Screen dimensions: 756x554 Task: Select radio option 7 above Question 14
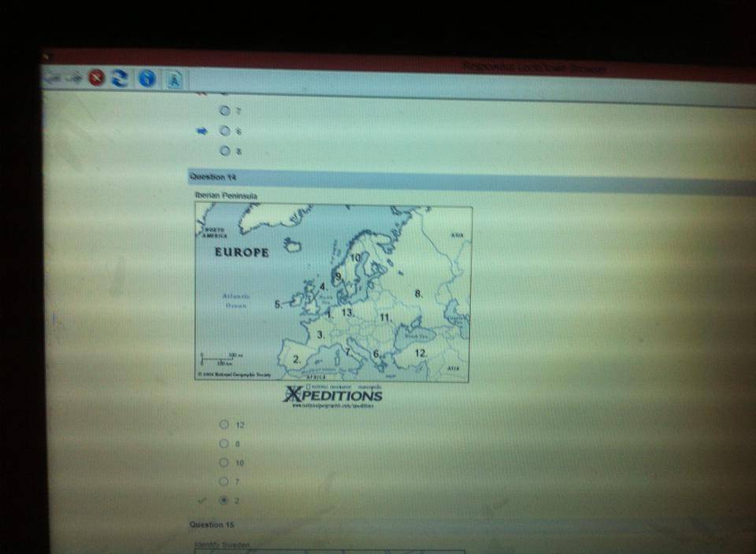pos(224,110)
